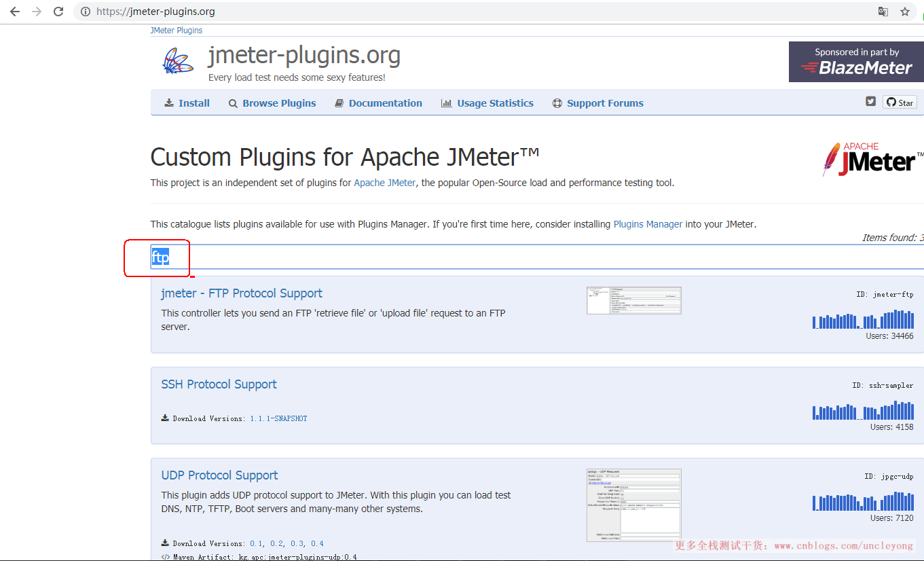Open the BlazeMeter sponsor banner
Screen dimensions: 924x561
tap(856, 62)
